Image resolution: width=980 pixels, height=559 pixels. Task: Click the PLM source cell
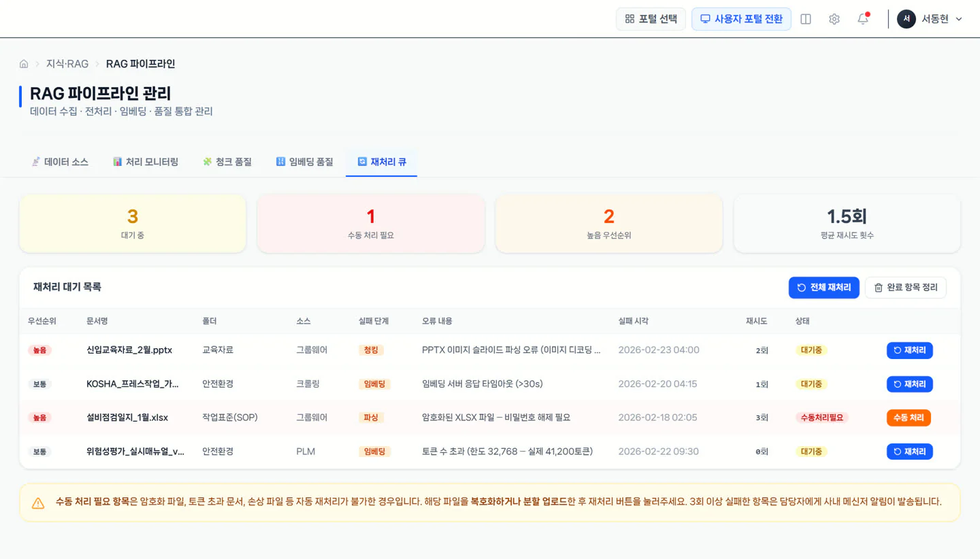coord(306,452)
